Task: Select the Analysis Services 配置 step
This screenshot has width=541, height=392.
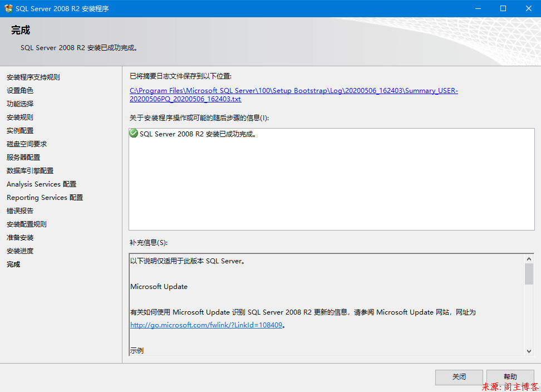Action: coord(41,184)
